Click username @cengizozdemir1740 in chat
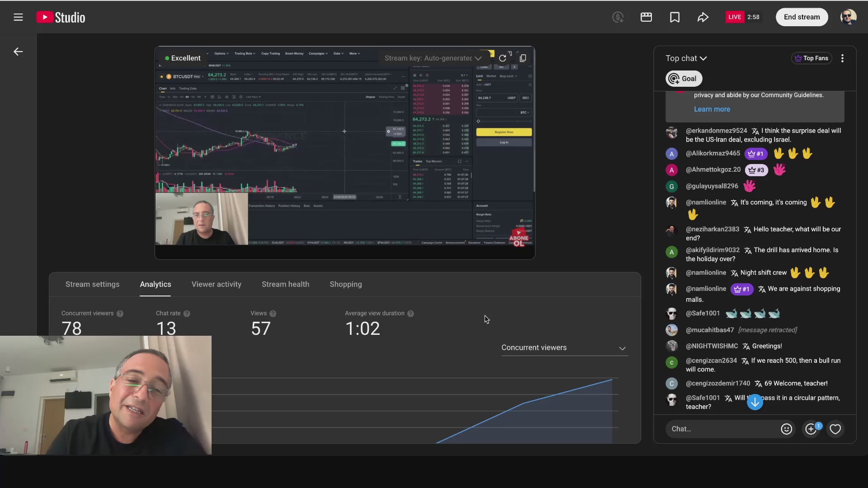The image size is (868, 488). (717, 383)
